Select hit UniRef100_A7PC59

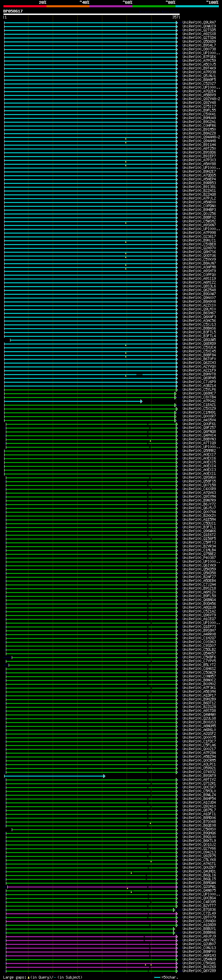(x=199, y=60)
